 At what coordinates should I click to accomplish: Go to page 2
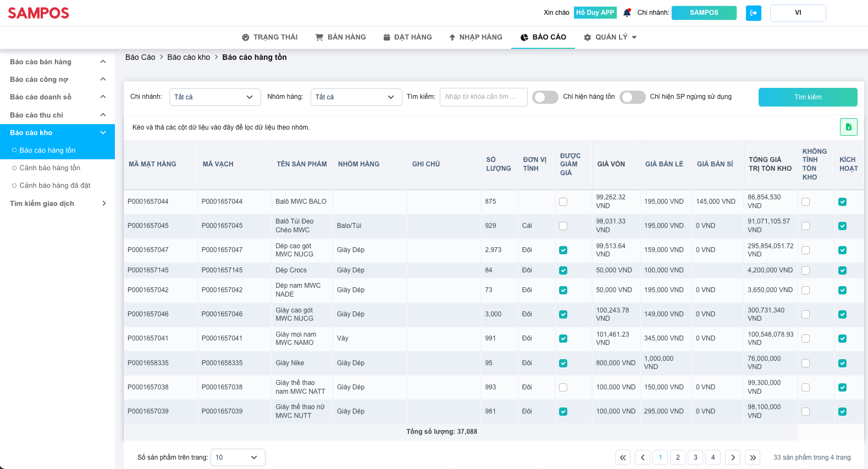click(x=678, y=457)
